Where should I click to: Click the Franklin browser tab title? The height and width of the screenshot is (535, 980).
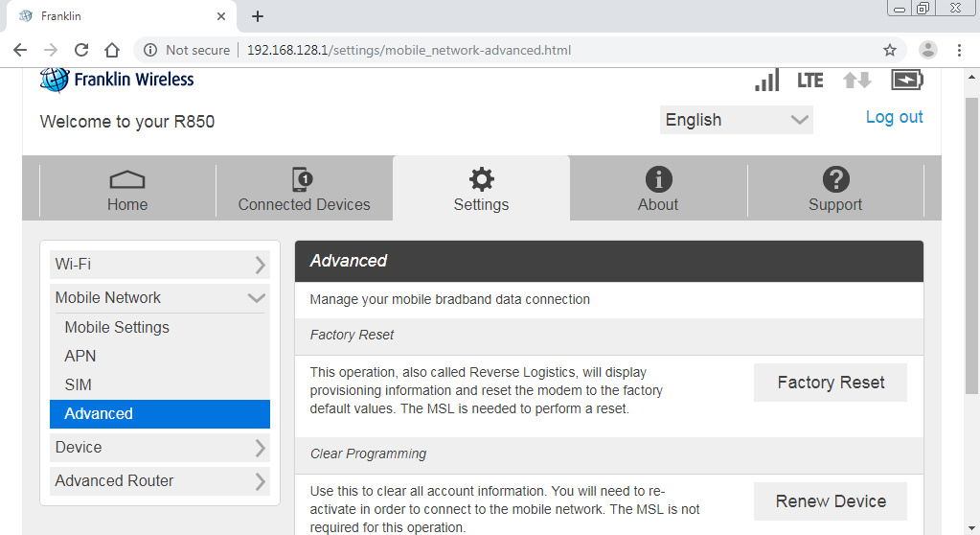click(61, 16)
